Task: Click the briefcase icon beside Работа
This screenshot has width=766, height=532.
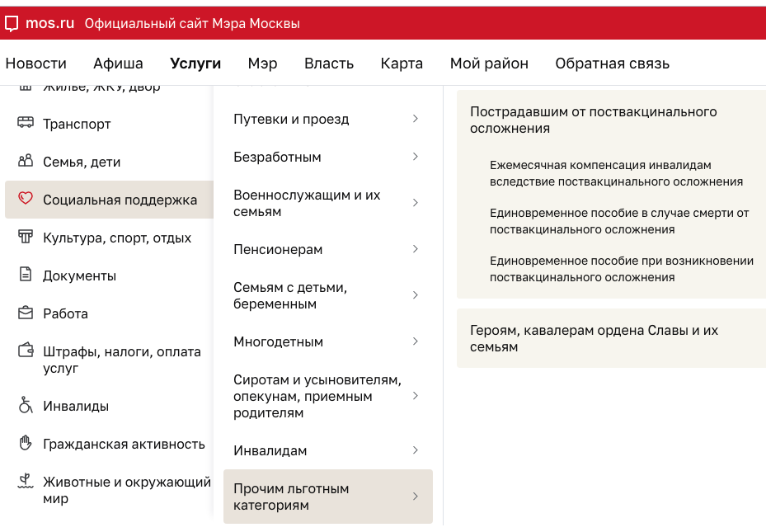Action: click(x=26, y=312)
